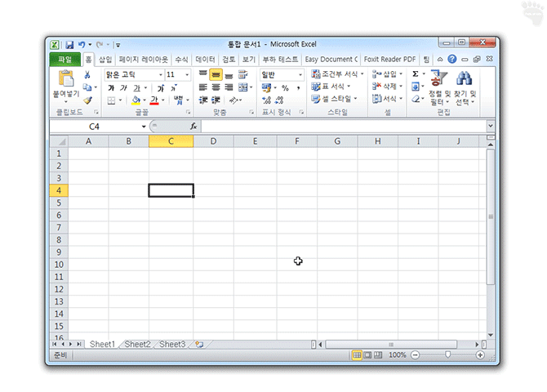Click the Format Painter brush icon
Image resolution: width=547 pixels, height=392 pixels.
click(87, 100)
